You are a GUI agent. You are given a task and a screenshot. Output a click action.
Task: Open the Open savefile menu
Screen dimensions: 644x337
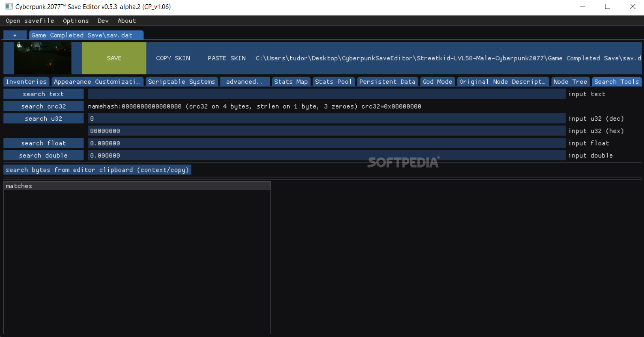point(30,21)
